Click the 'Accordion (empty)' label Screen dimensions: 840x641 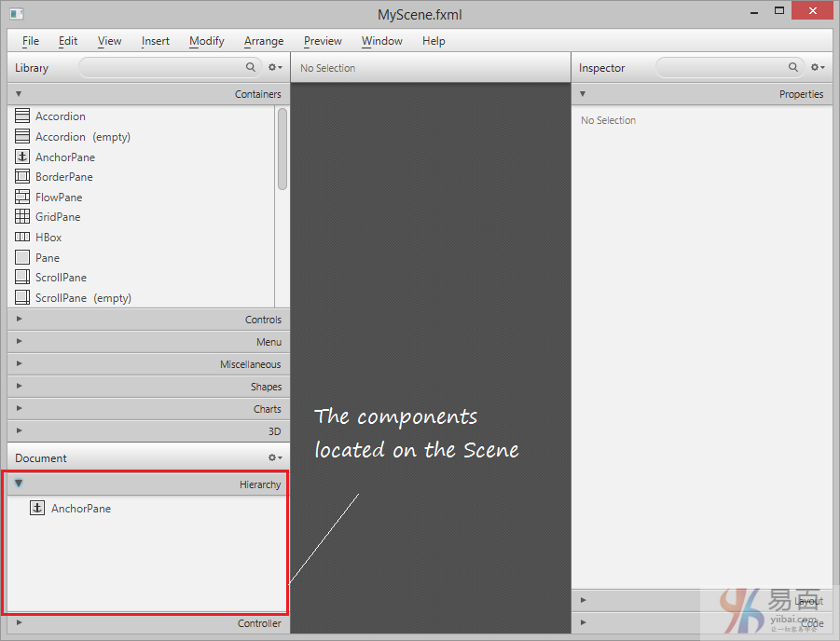point(83,137)
